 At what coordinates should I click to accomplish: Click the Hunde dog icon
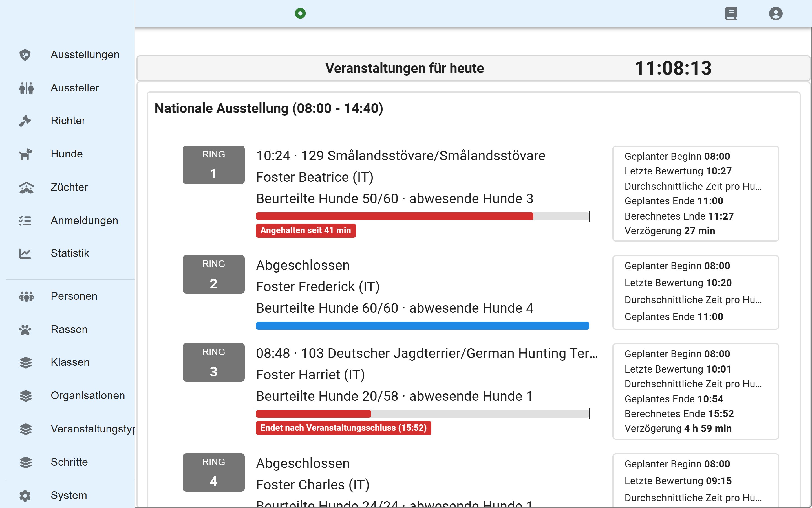click(x=26, y=154)
